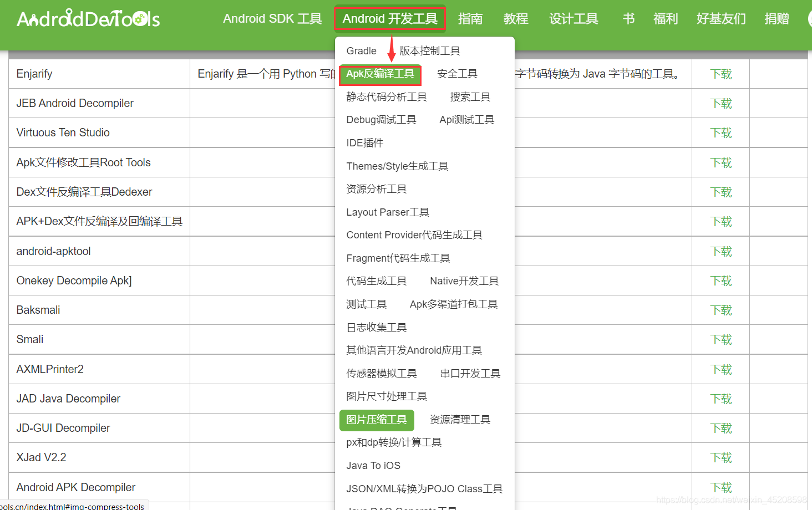
Task: Select Themes/Style生成工具 menu entry
Action: tap(397, 166)
